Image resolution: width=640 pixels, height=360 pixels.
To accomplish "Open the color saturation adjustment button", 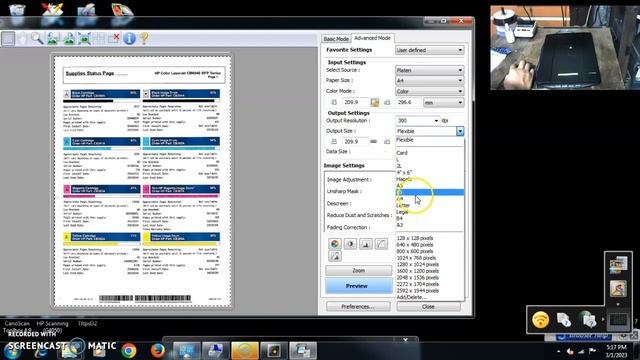I will click(x=335, y=244).
